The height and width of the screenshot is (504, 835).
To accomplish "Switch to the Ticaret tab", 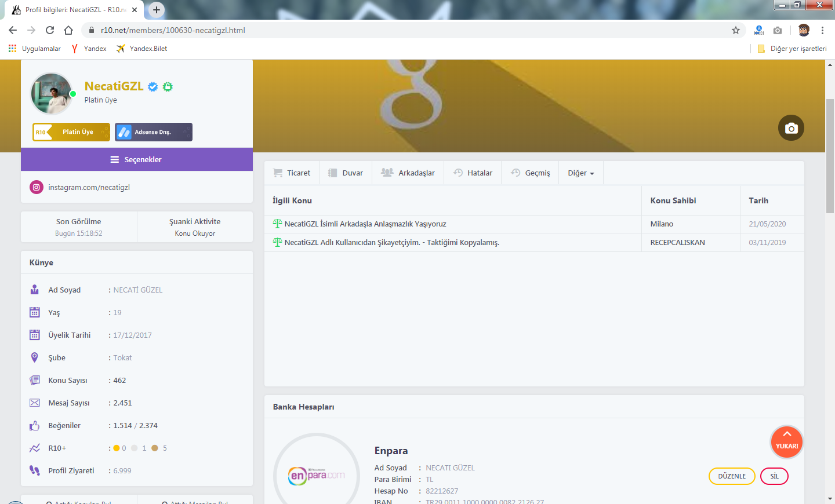I will point(292,173).
